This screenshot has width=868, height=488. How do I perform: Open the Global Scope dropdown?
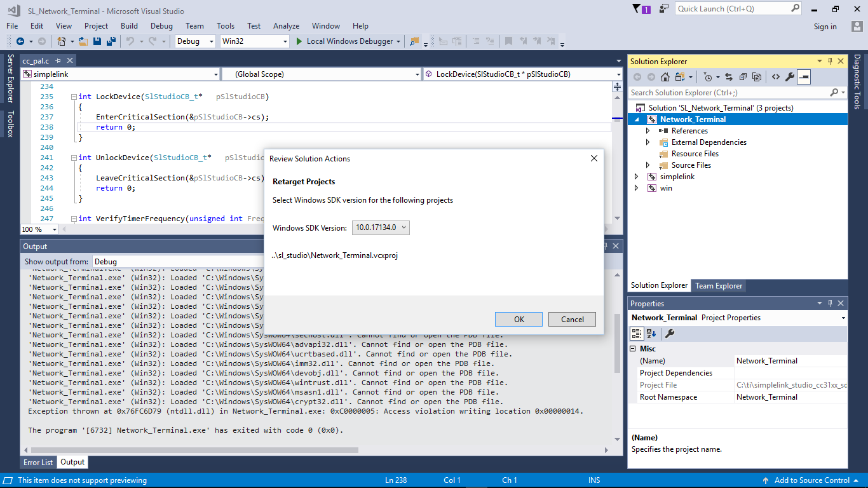click(322, 74)
